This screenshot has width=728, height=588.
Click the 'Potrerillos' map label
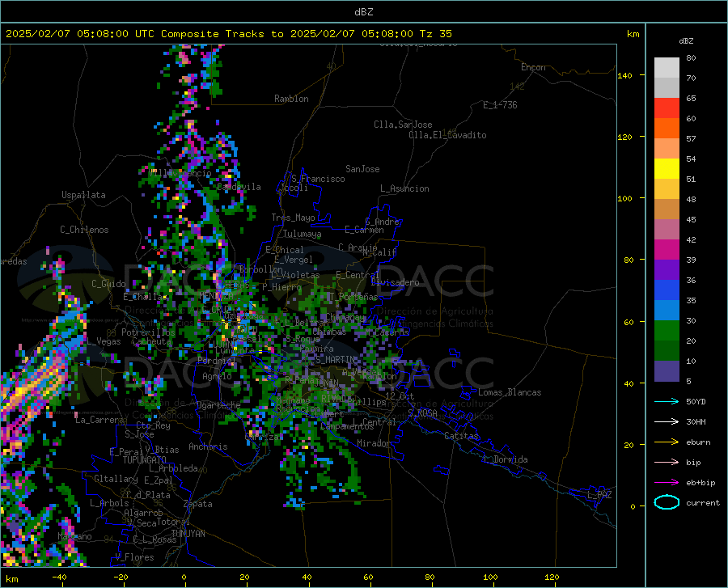148,332
